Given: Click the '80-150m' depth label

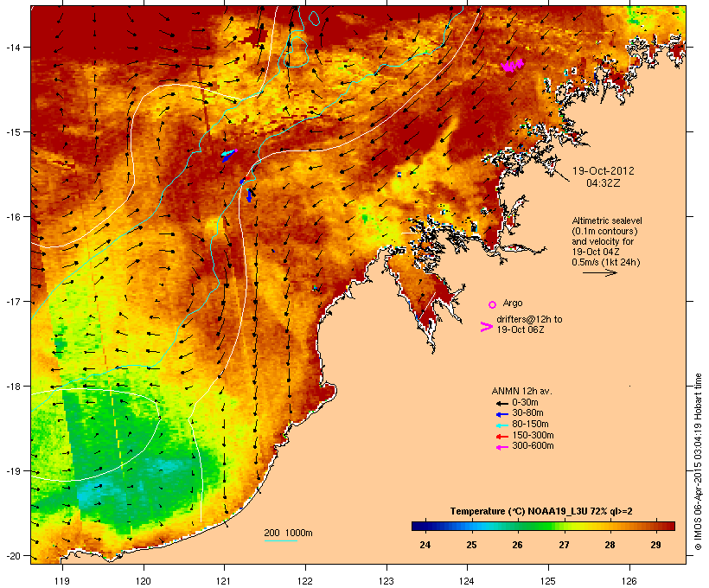Looking at the screenshot, I should click(530, 425).
